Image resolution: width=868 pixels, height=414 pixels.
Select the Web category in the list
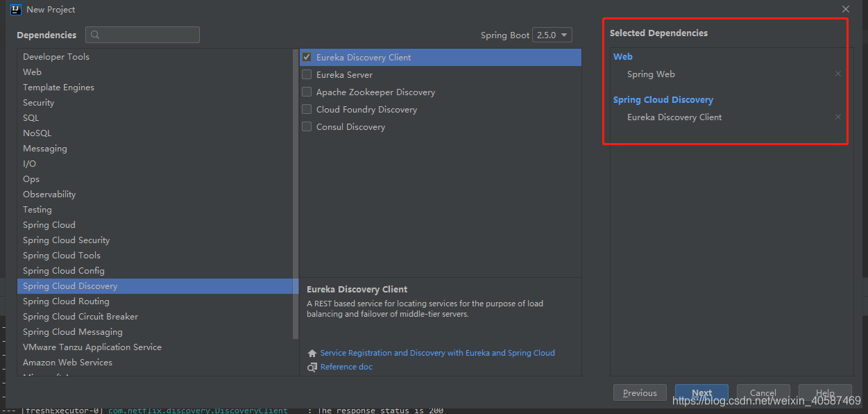click(155, 72)
